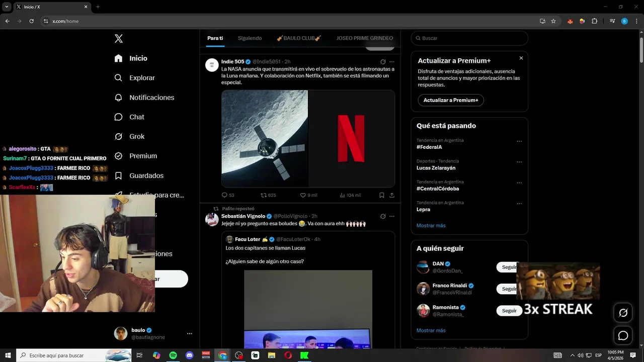The image size is (644, 362).
Task: Close the Premium+ upgrade card
Action: (x=521, y=58)
